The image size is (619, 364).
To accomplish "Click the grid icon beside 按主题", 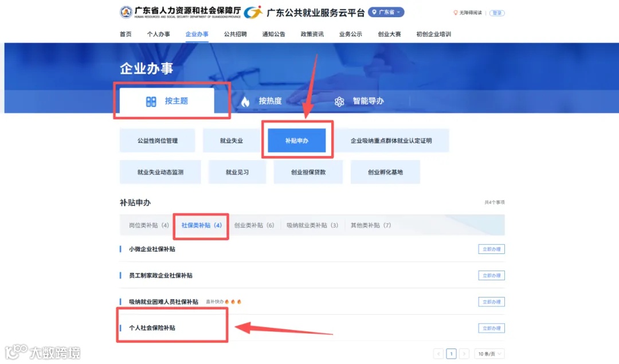I will 151,101.
